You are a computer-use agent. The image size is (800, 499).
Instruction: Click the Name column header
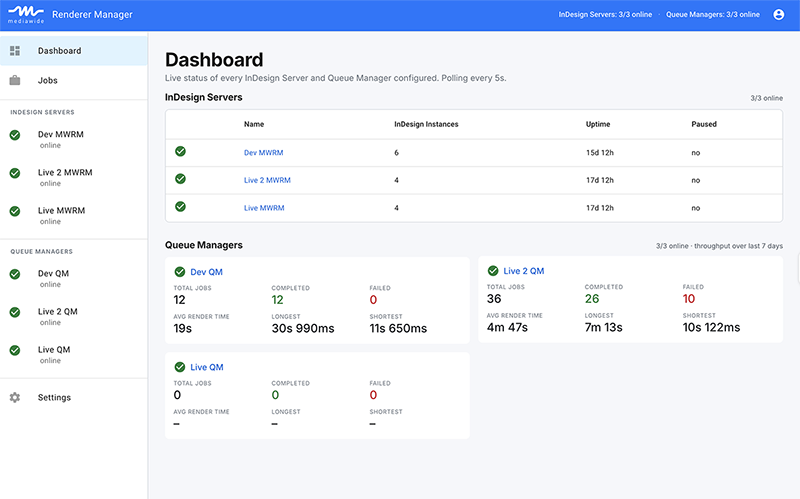pos(254,124)
